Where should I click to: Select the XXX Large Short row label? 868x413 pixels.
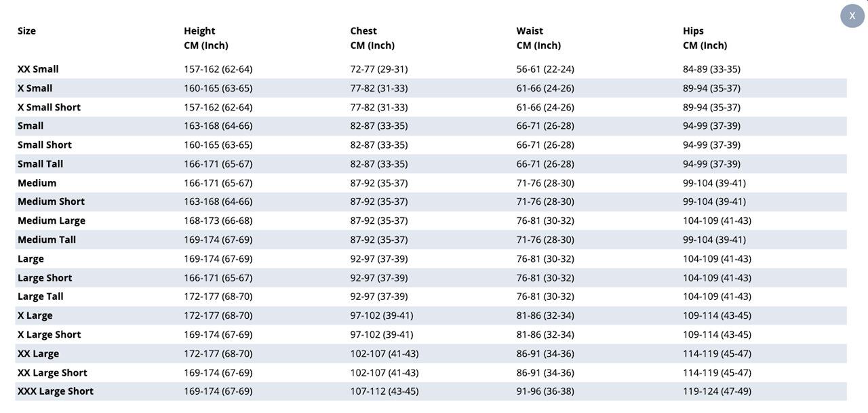pos(56,391)
